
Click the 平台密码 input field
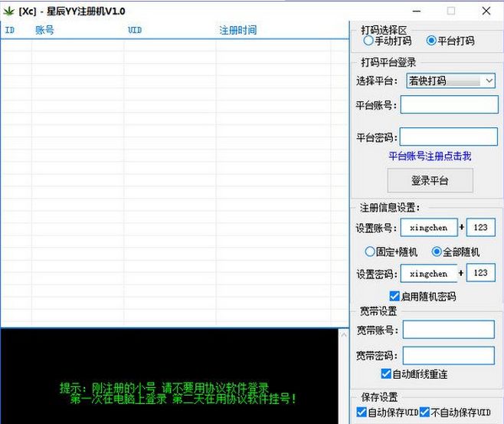pos(449,136)
